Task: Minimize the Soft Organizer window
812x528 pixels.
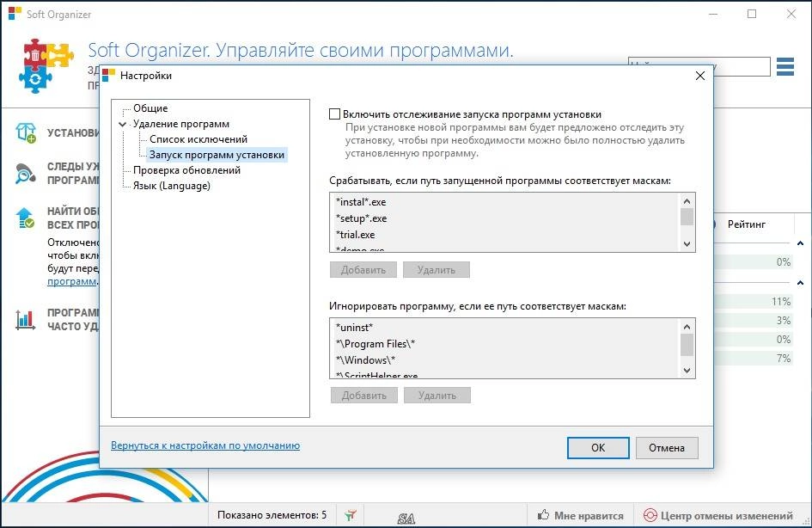Action: [713, 14]
